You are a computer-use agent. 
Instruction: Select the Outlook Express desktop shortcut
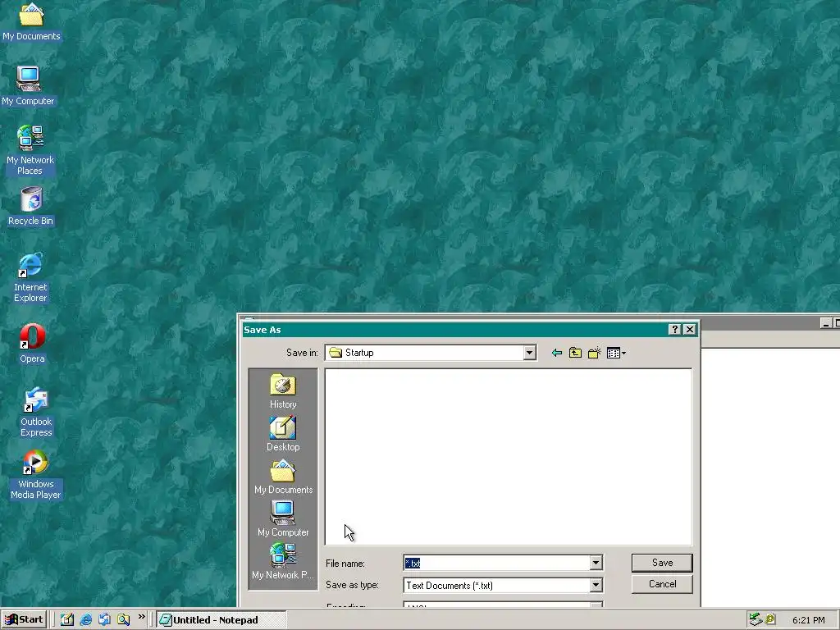[x=36, y=413]
